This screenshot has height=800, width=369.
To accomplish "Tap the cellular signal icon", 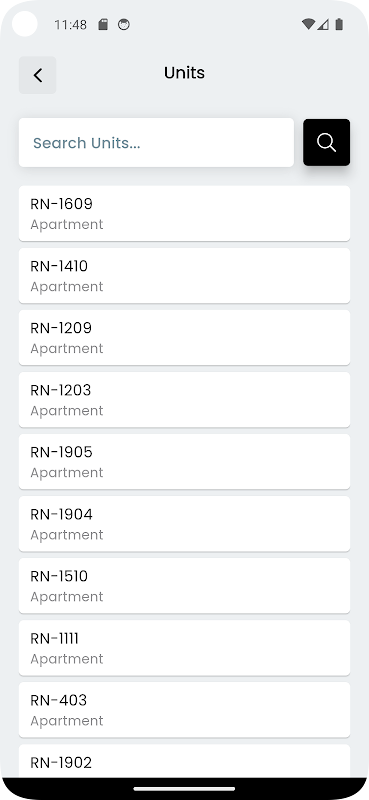I will pyautogui.click(x=323, y=24).
